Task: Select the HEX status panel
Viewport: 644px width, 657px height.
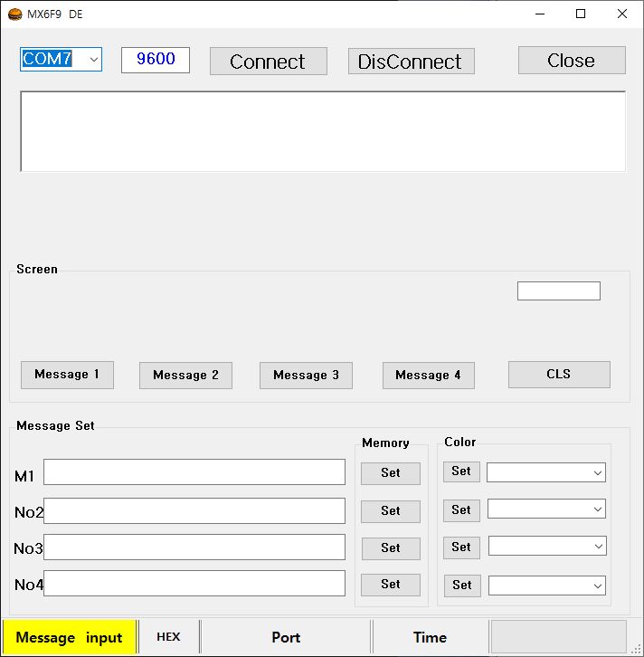Action: point(168,637)
